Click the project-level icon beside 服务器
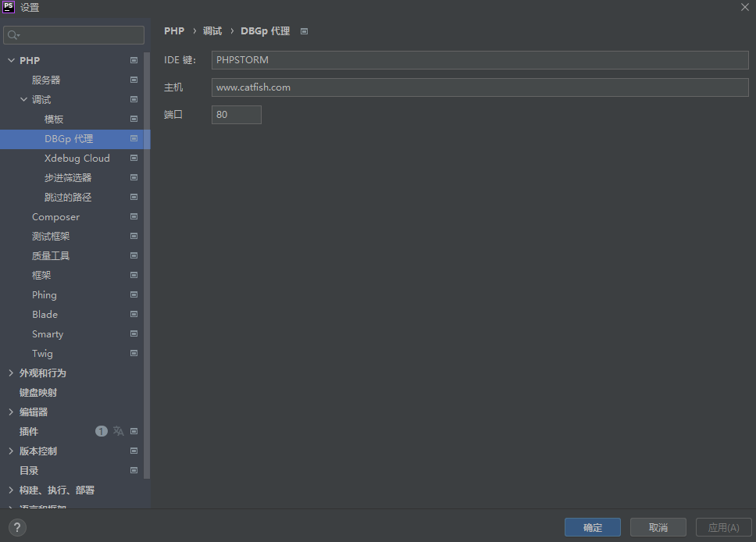This screenshot has height=542, width=756. click(134, 80)
